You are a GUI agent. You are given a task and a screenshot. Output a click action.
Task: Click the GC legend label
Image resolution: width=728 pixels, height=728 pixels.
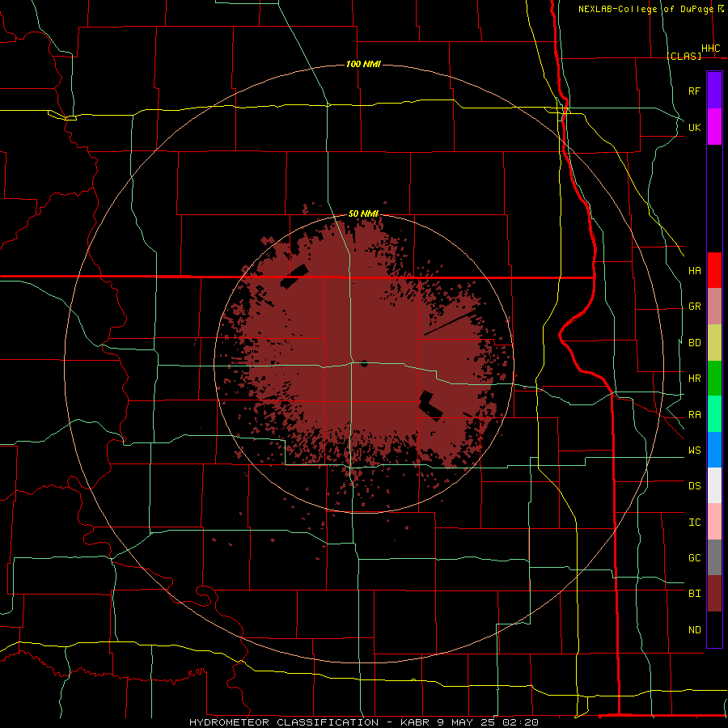pyautogui.click(x=694, y=558)
